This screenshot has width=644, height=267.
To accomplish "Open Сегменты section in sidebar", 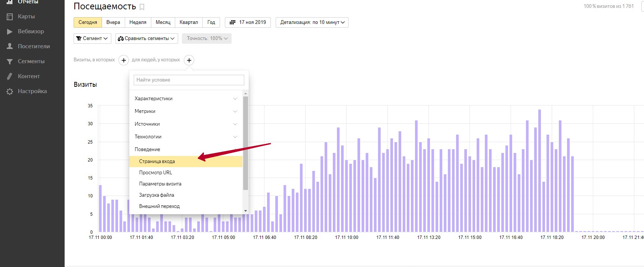I will point(31,61).
